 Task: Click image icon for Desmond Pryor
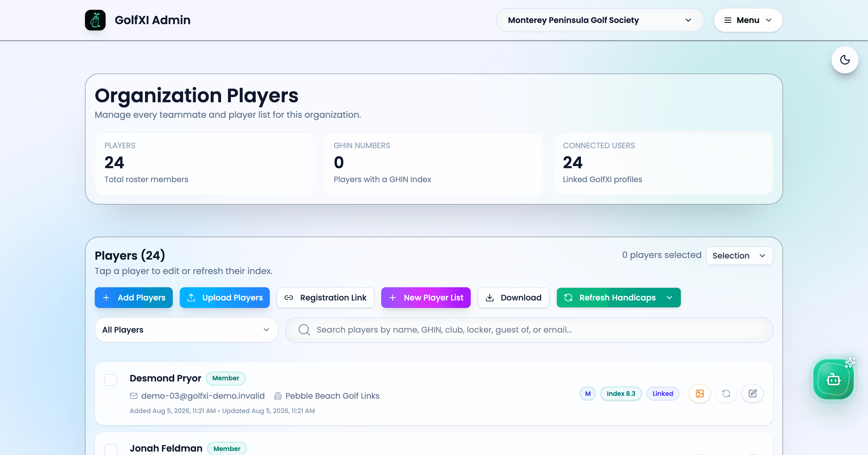pos(700,393)
